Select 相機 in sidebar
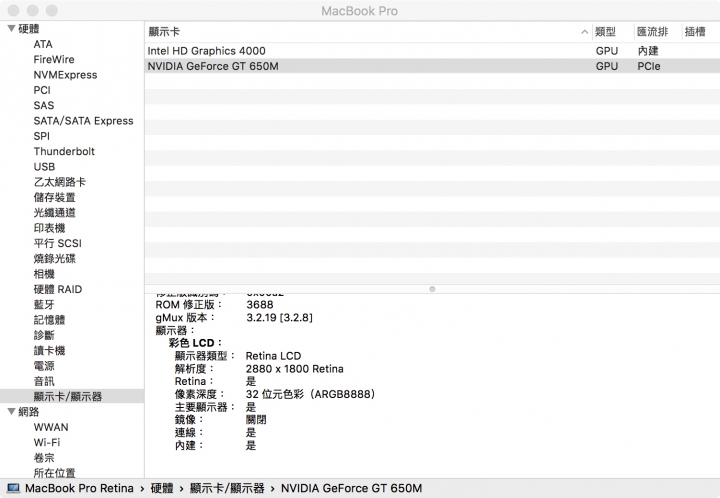 click(44, 274)
